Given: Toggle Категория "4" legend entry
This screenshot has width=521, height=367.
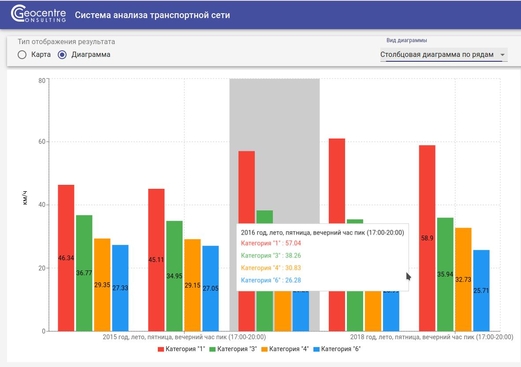Looking at the screenshot, I should coord(285,349).
